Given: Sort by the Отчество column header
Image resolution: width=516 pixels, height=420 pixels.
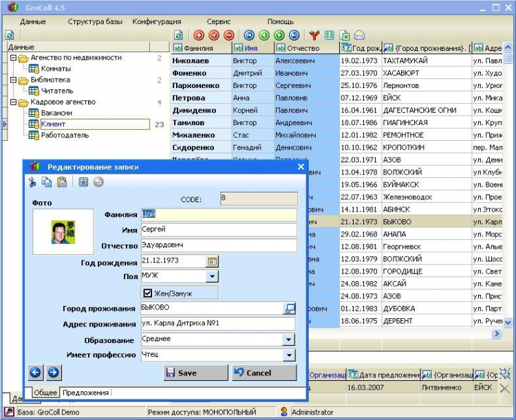Looking at the screenshot, I should (307, 48).
